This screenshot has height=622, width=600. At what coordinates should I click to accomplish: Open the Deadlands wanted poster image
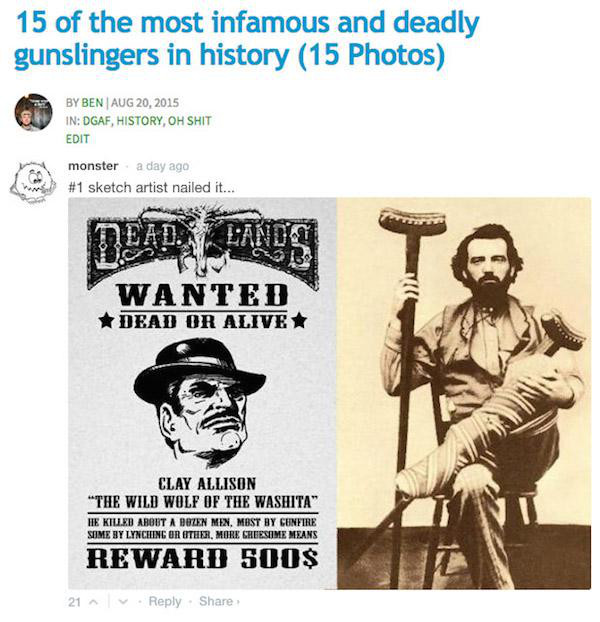(x=203, y=393)
